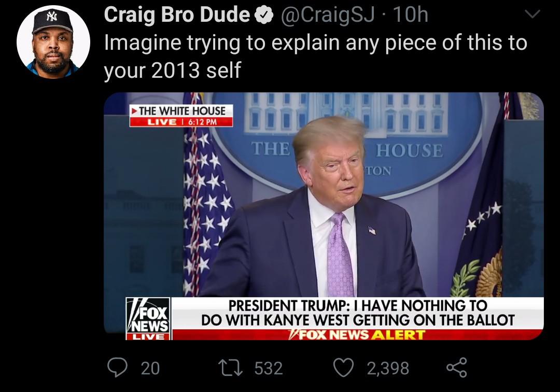Open the tweet options chevron

tap(533, 15)
